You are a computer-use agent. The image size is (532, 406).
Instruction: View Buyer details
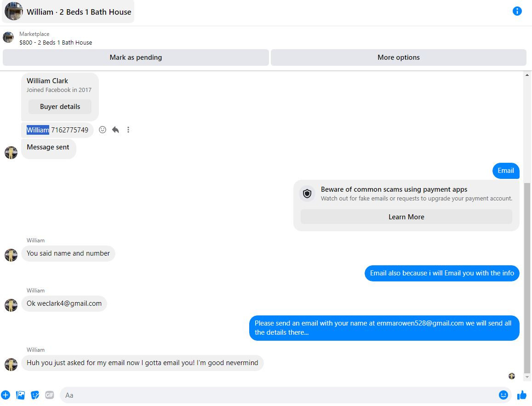(x=60, y=107)
